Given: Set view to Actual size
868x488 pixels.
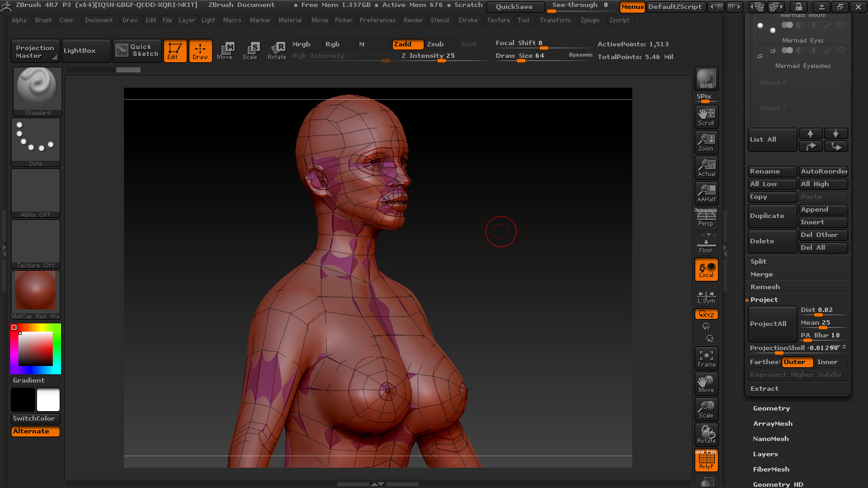Looking at the screenshot, I should 706,167.
